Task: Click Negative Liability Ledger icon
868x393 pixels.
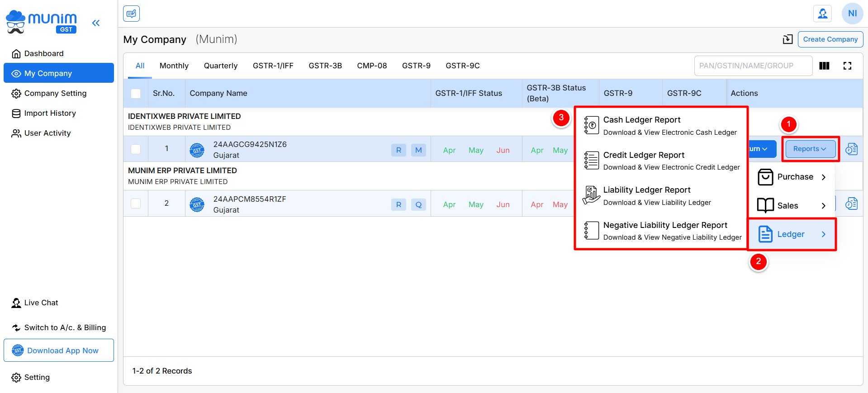Action: 591,231
